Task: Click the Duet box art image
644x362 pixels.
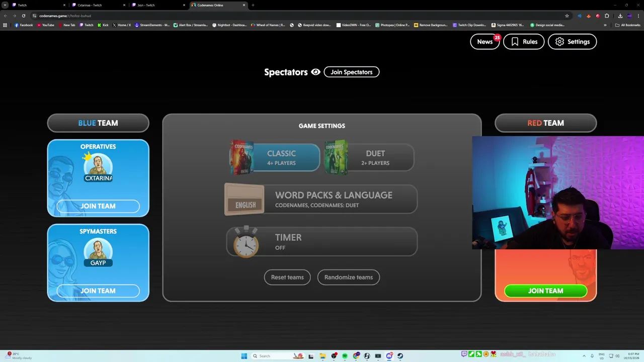Action: tap(336, 157)
